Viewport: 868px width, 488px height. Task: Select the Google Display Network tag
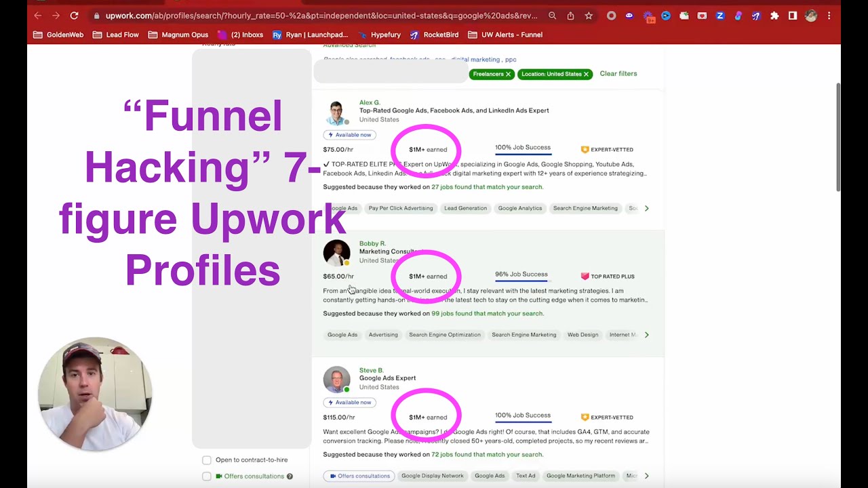[433, 476]
